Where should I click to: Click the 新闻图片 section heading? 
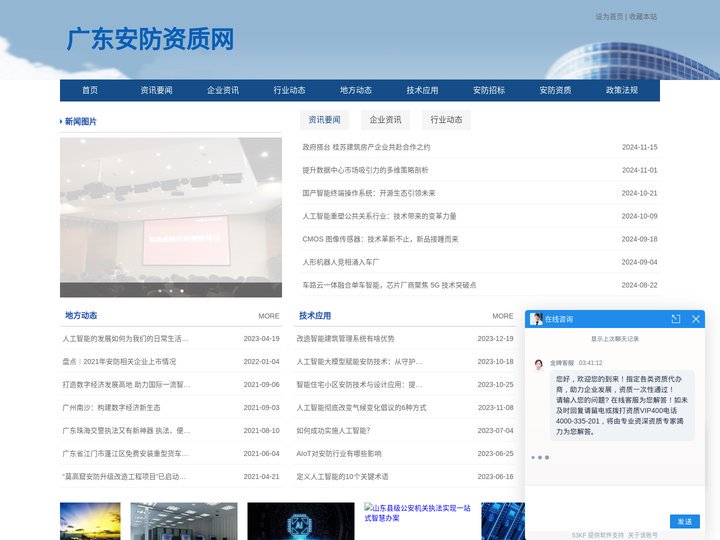pos(80,122)
